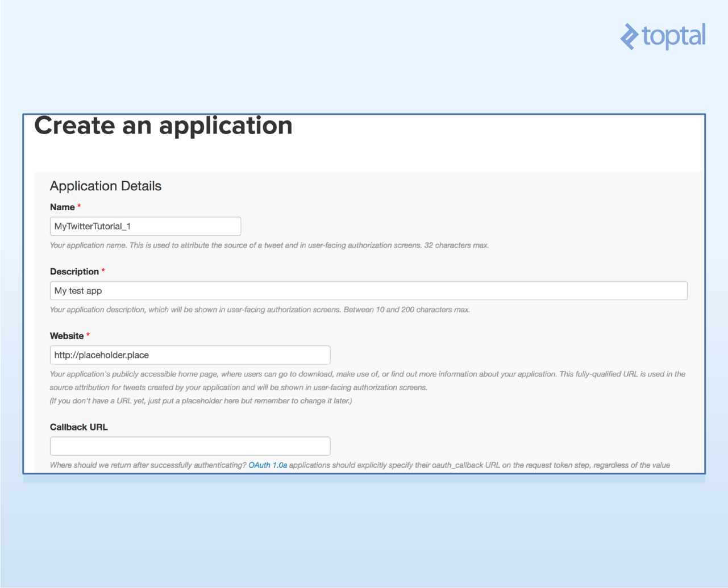The image size is (728, 588).
Task: Click inside the Name input field
Action: coord(145,226)
